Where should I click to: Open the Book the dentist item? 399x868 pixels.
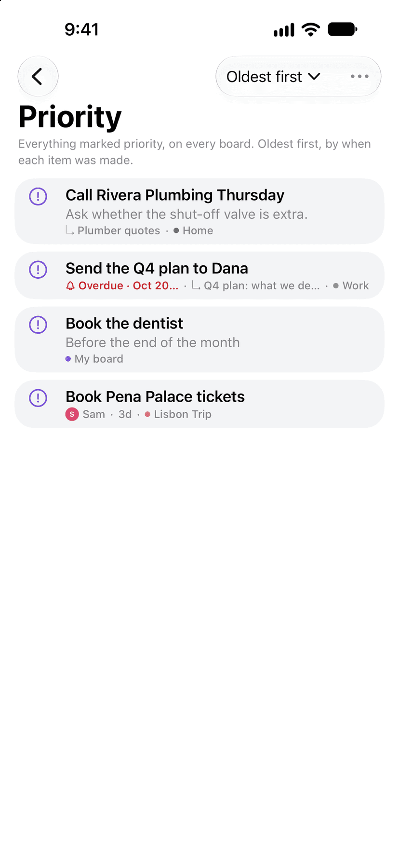click(199, 339)
